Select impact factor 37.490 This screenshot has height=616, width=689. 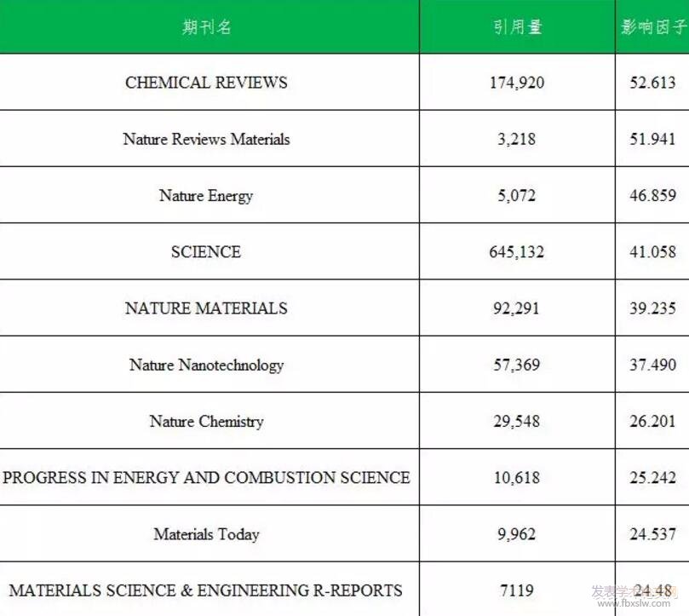[652, 365]
